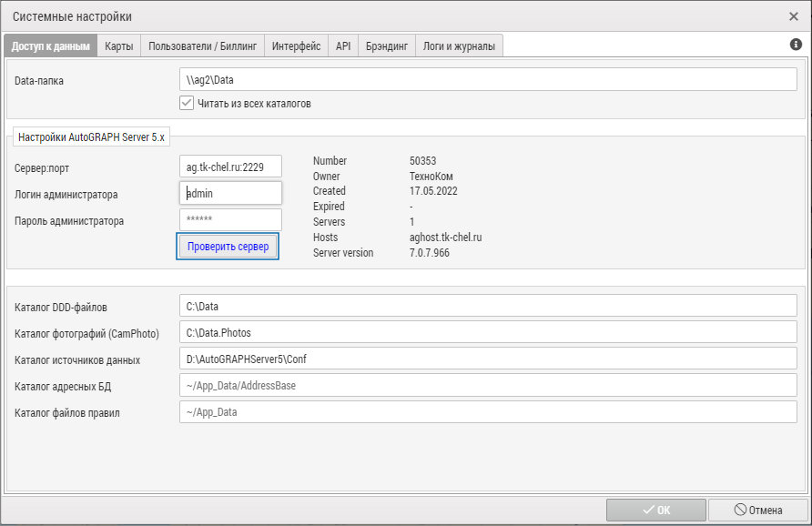Confirm settings with the OK button

pos(656,510)
